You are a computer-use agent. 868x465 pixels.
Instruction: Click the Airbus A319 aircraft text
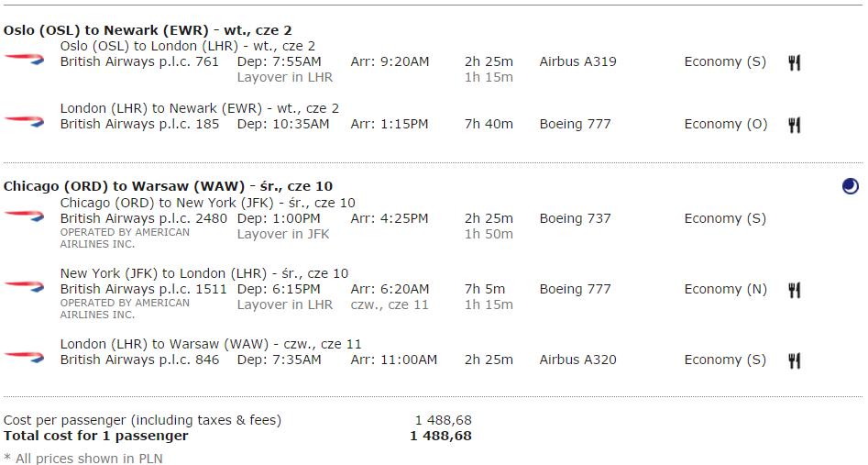point(578,61)
